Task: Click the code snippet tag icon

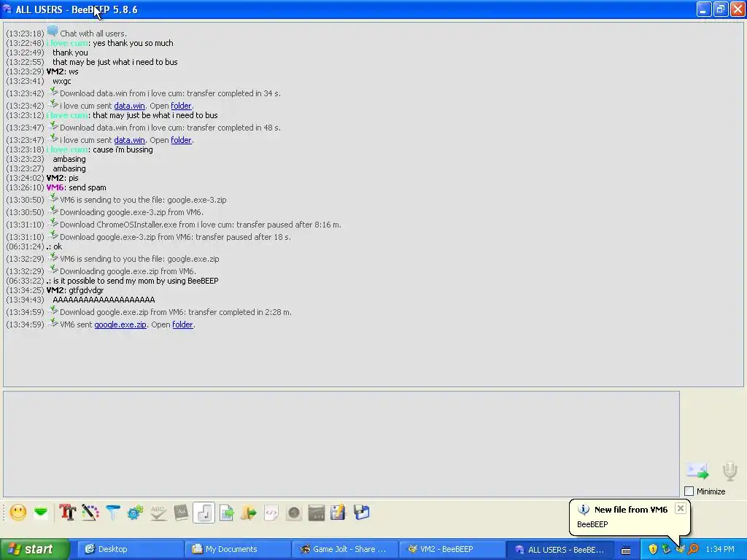Action: pos(271,513)
